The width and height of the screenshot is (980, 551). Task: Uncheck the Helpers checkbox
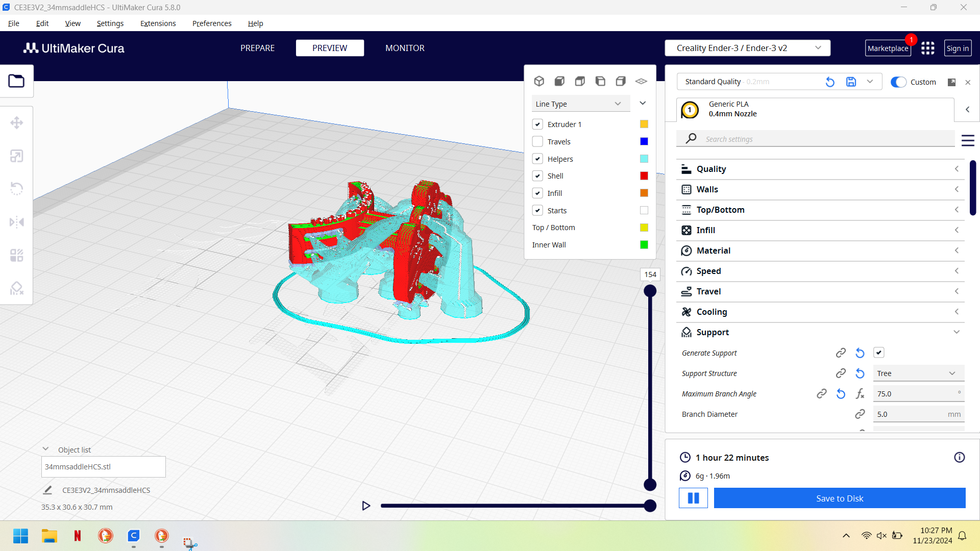[537, 159]
